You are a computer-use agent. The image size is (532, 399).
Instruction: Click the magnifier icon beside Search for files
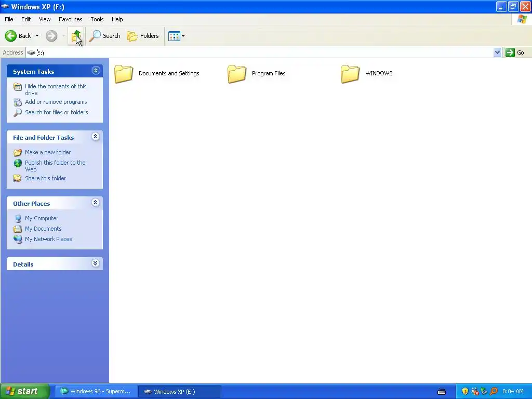pos(18,113)
